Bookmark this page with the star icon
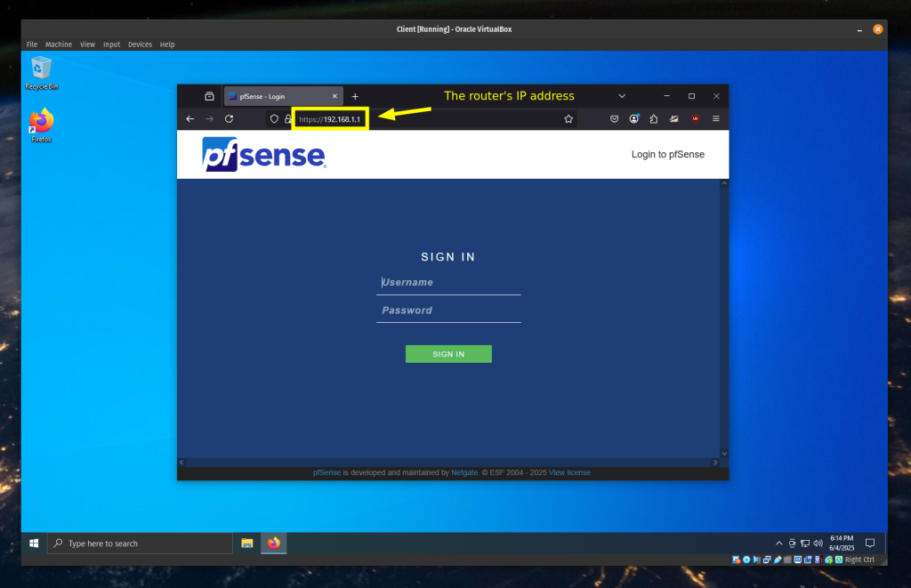 coord(568,118)
